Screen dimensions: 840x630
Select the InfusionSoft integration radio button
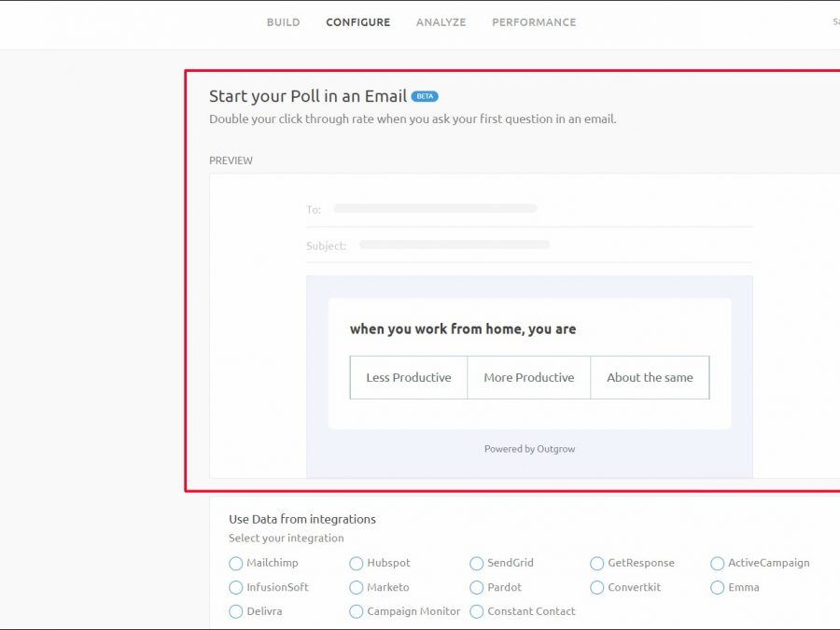(x=236, y=588)
